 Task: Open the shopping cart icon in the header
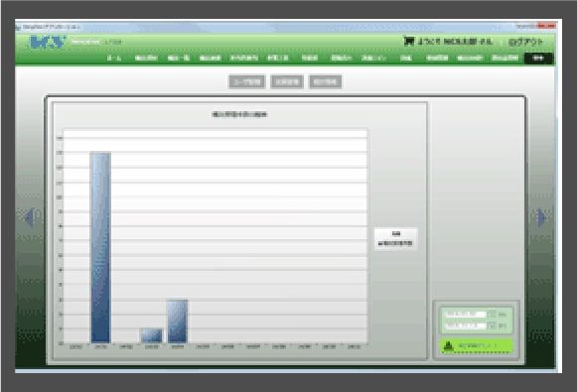(409, 41)
